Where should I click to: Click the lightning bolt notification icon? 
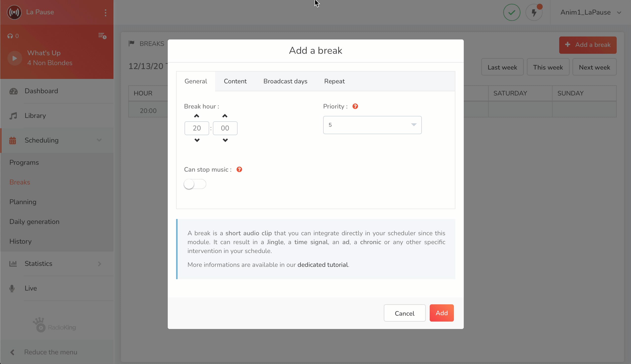pyautogui.click(x=534, y=13)
